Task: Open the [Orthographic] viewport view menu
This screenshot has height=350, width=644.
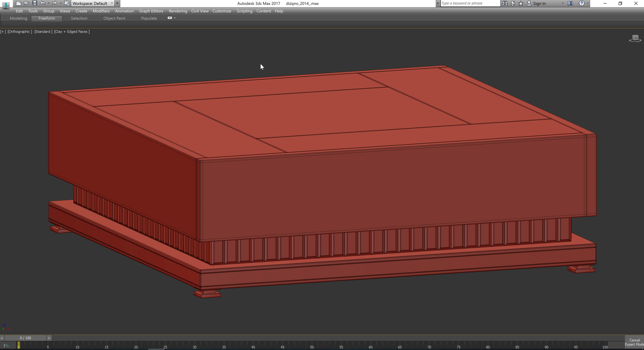Action: point(20,32)
